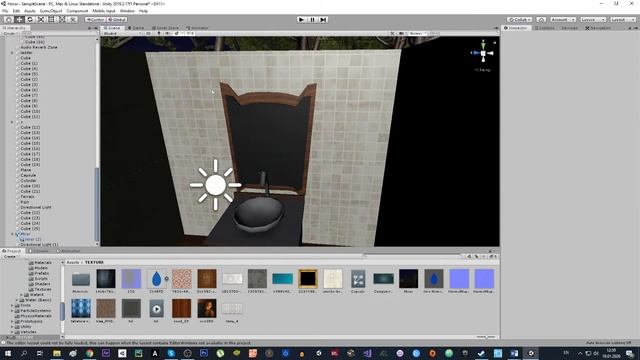Switch to the Scene tab
Viewport: 640px width, 360px height.
(112, 28)
